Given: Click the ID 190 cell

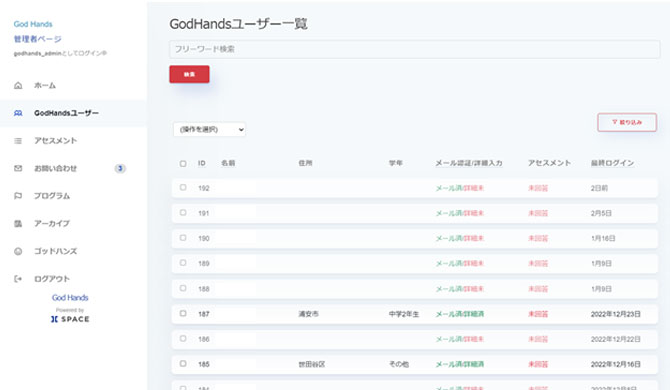Looking at the screenshot, I should tap(204, 238).
